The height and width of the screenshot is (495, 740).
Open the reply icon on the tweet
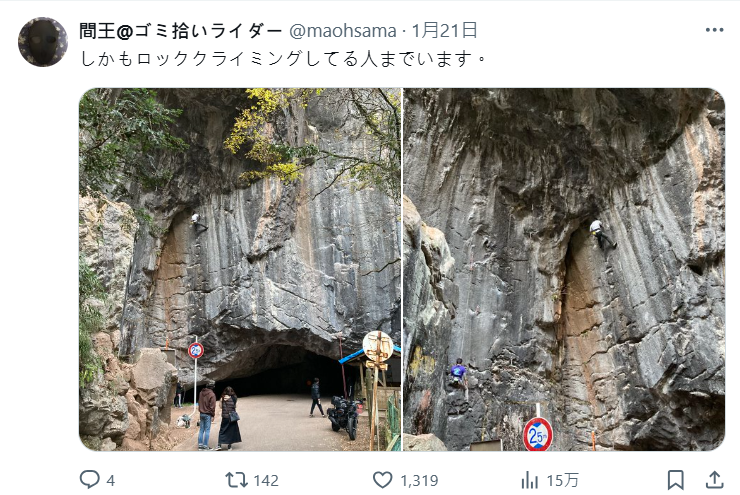click(x=89, y=479)
